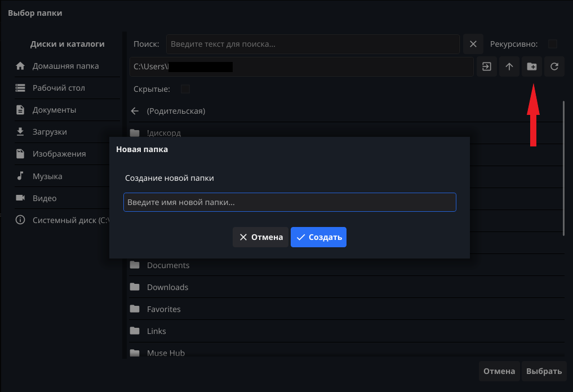Select Музыка in the sidebar
This screenshot has width=573, height=392.
[47, 176]
